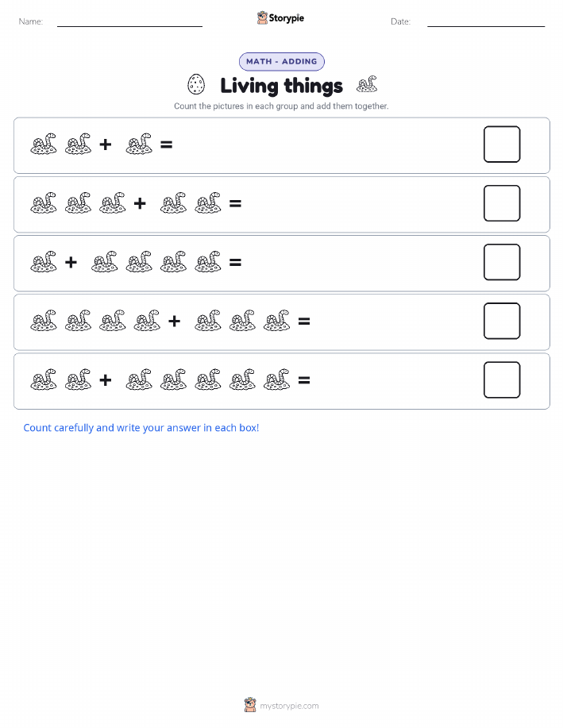Click the worm icon right of title
563x728 pixels.
pyautogui.click(x=367, y=84)
